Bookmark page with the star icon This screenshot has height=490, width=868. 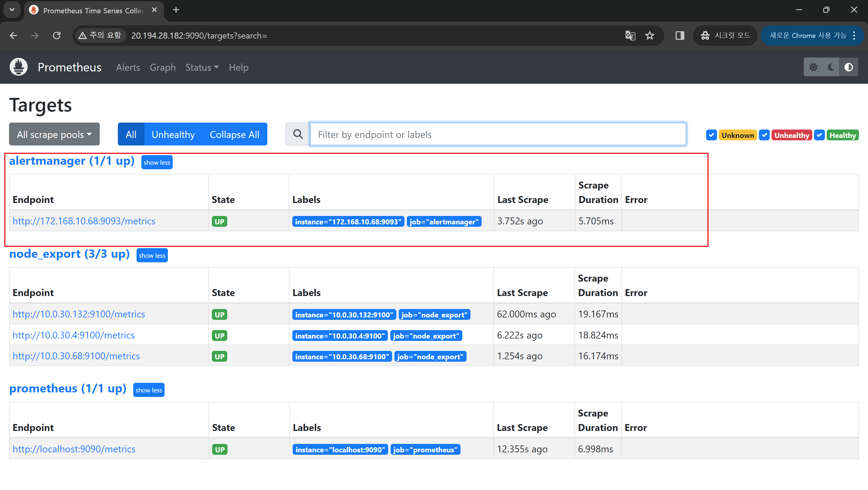pyautogui.click(x=649, y=35)
